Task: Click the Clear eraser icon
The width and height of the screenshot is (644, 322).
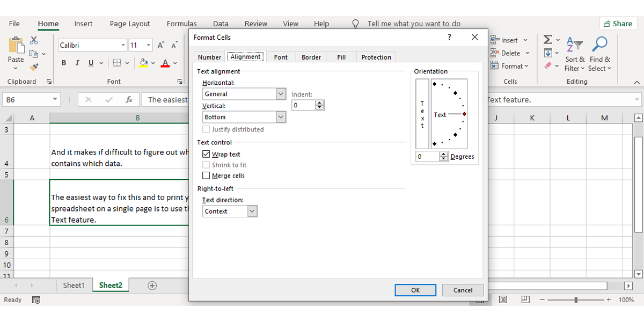Action: [548, 66]
